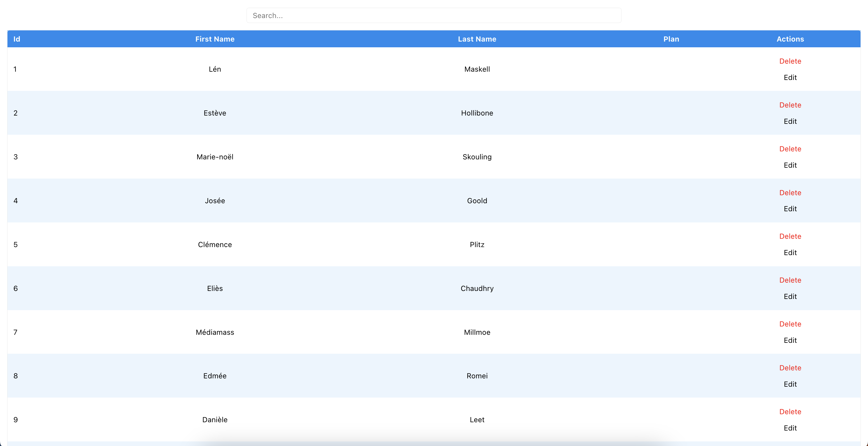Delete the Lén Maskell row
868x446 pixels.
point(790,61)
